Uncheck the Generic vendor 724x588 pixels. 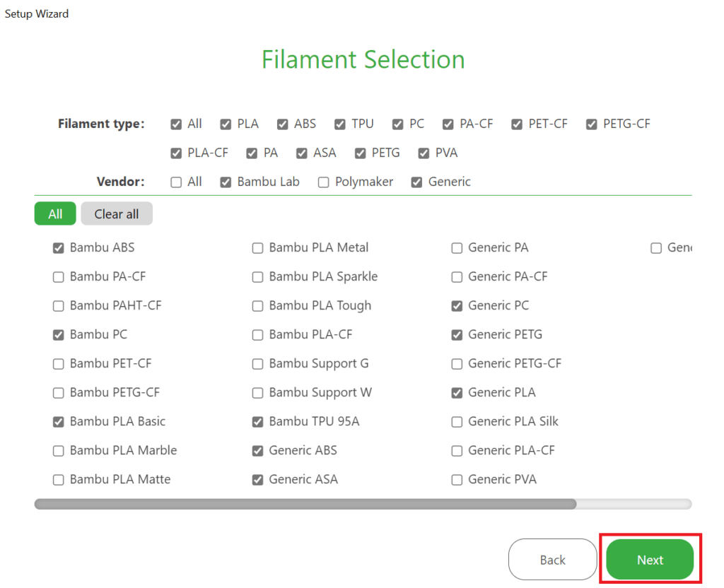tap(416, 182)
